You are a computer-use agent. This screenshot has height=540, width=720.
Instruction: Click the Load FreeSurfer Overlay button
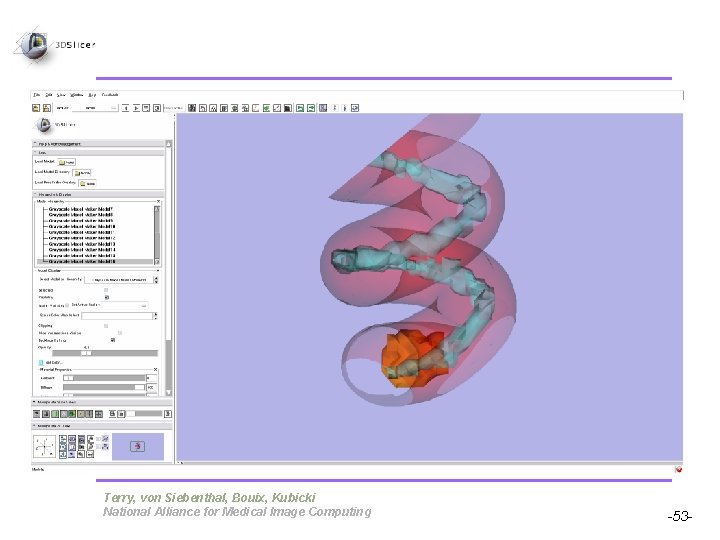(87, 183)
